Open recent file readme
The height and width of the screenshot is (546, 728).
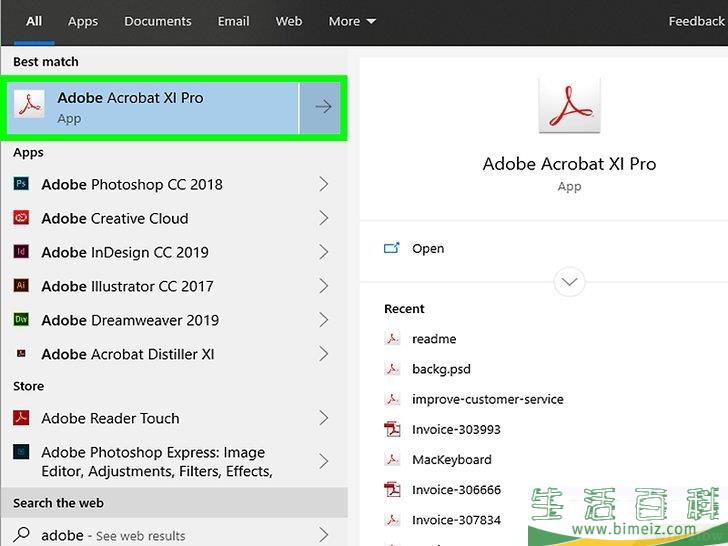click(x=434, y=338)
